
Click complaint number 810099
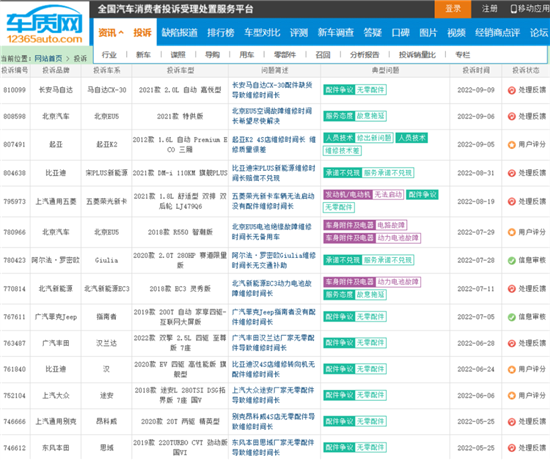(x=14, y=90)
